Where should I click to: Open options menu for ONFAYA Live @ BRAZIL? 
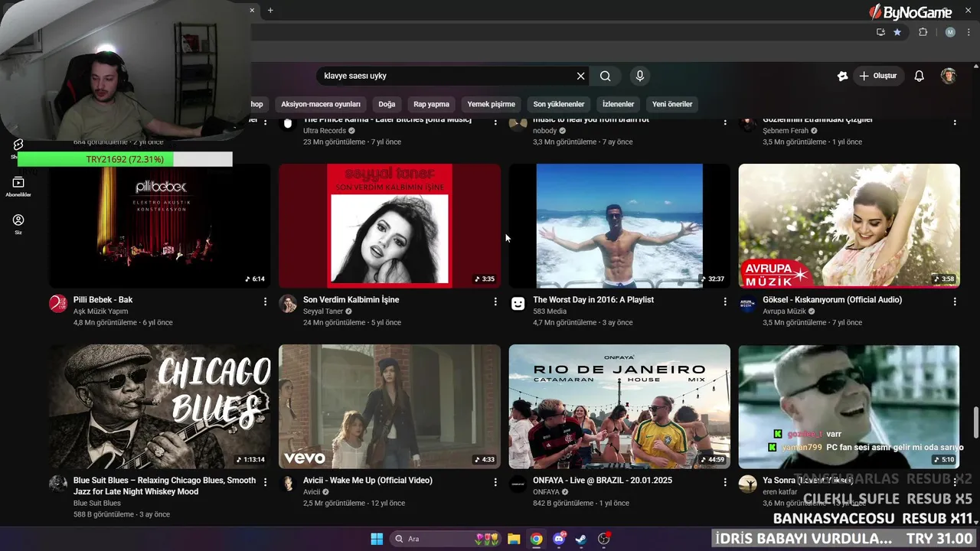click(x=725, y=482)
